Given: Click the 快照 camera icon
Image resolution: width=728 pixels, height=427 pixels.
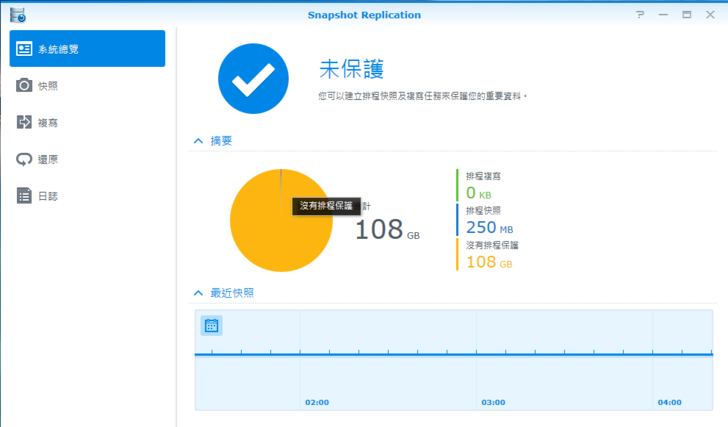Looking at the screenshot, I should click(x=24, y=86).
